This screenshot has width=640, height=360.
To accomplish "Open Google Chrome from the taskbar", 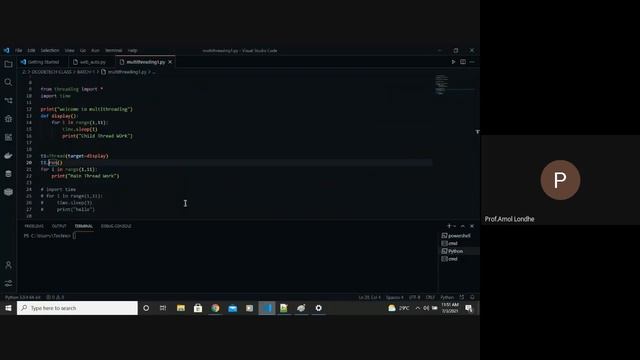I will 215,308.
